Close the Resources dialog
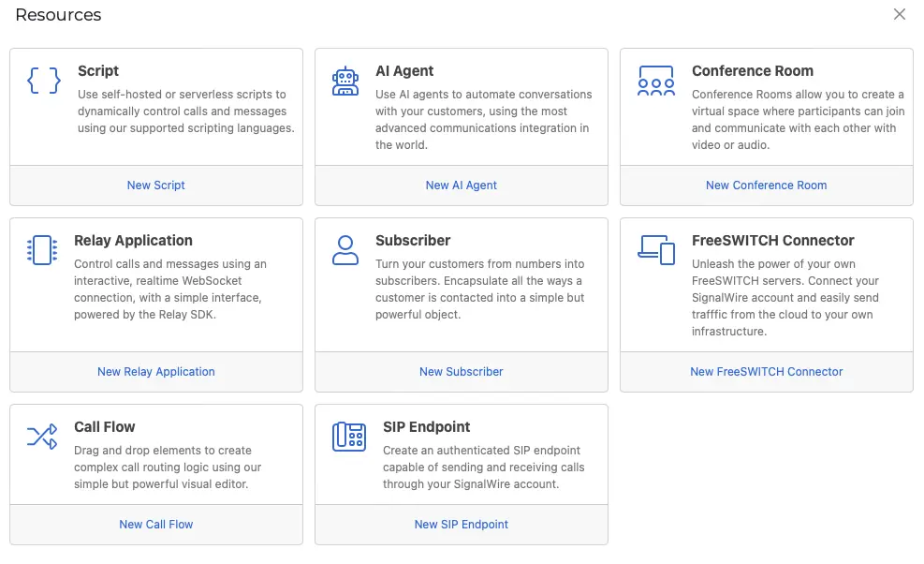This screenshot has height=564, width=924. pos(900,14)
